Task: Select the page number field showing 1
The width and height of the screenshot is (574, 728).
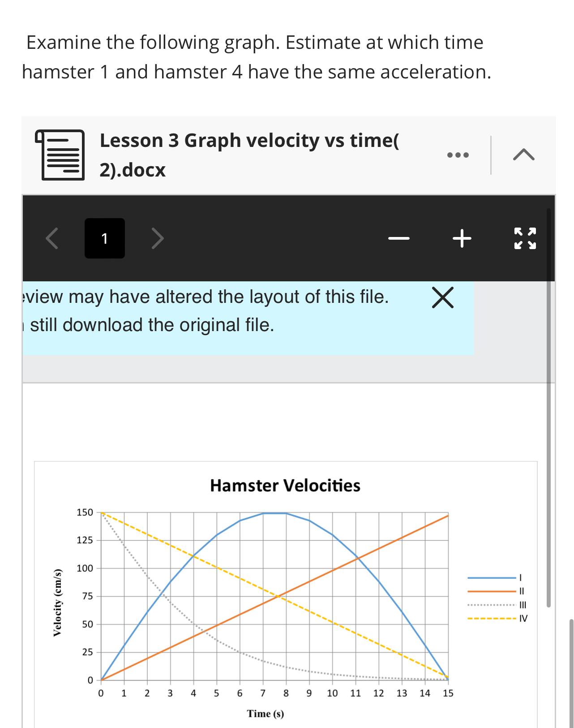Action: (x=104, y=239)
